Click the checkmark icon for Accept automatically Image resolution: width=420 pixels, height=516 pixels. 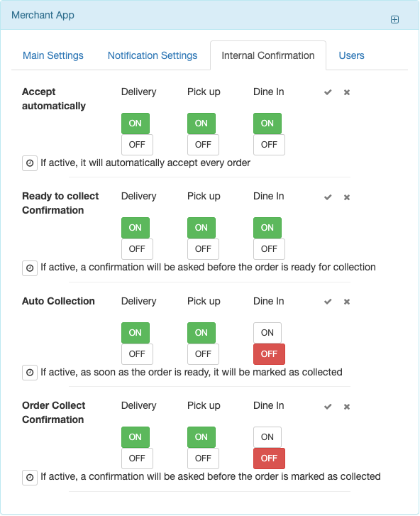328,92
